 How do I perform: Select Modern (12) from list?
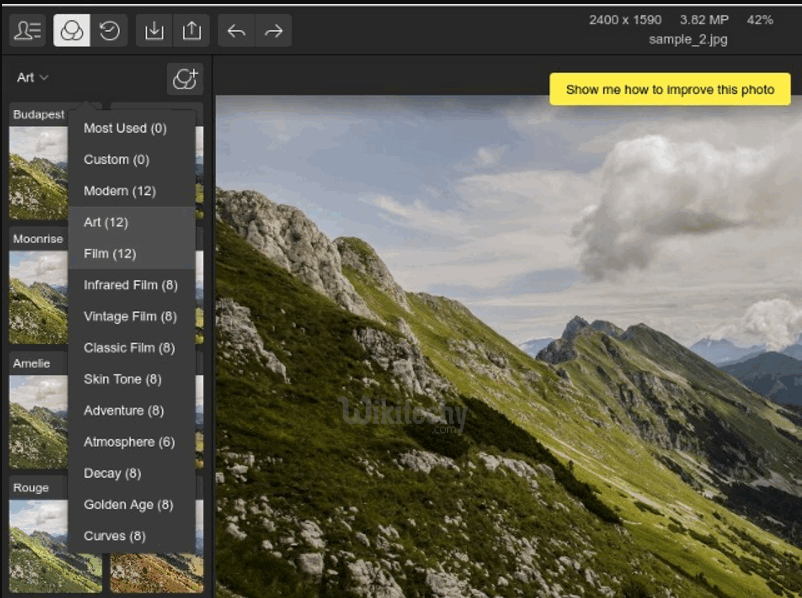click(x=119, y=191)
